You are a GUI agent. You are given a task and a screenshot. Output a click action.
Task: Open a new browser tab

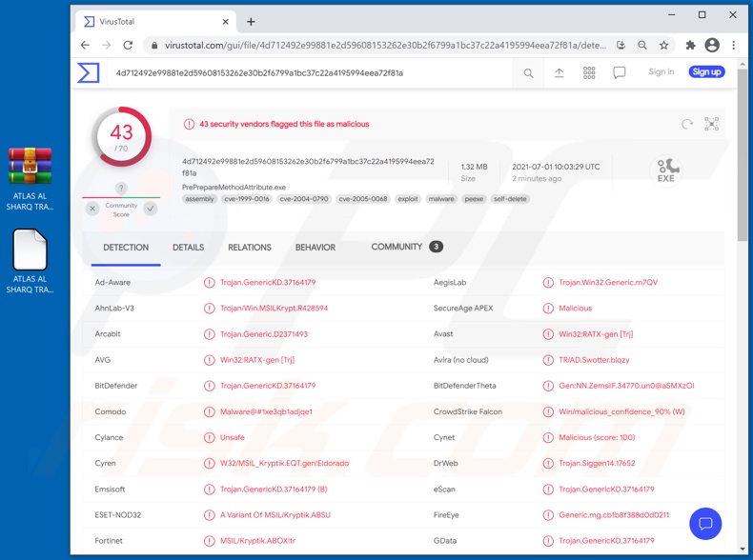[251, 22]
